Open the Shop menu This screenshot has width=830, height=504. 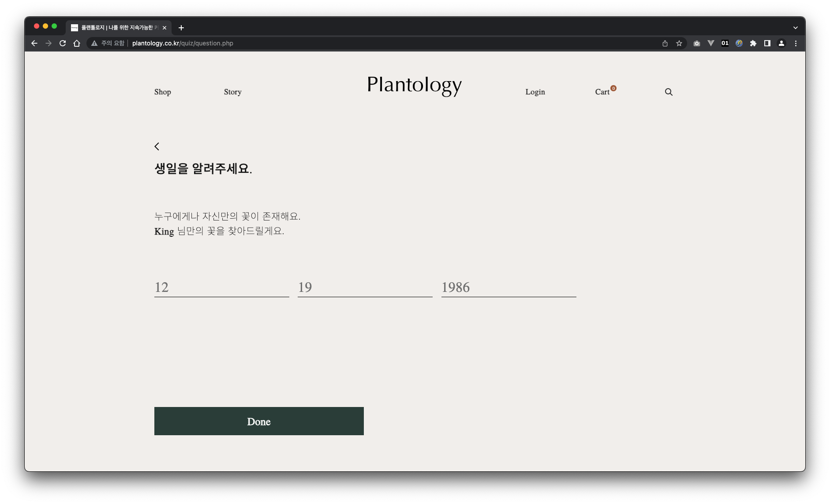pyautogui.click(x=163, y=92)
